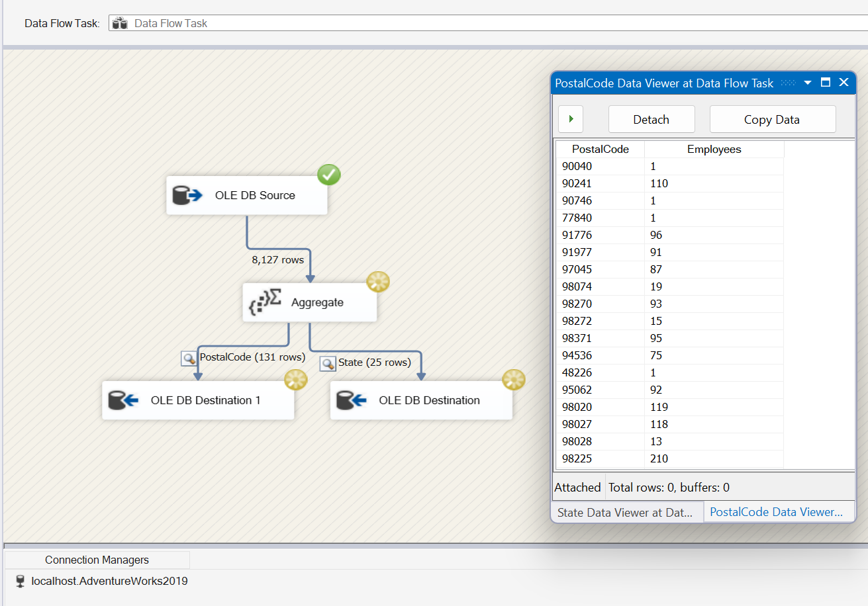This screenshot has height=606, width=868.
Task: Select the row with postal code 98225
Action: point(670,458)
